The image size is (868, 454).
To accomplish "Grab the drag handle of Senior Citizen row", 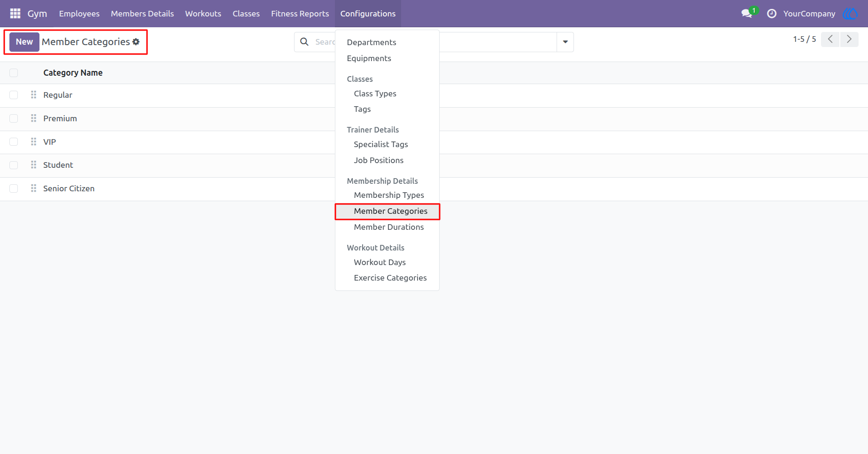I will click(33, 188).
